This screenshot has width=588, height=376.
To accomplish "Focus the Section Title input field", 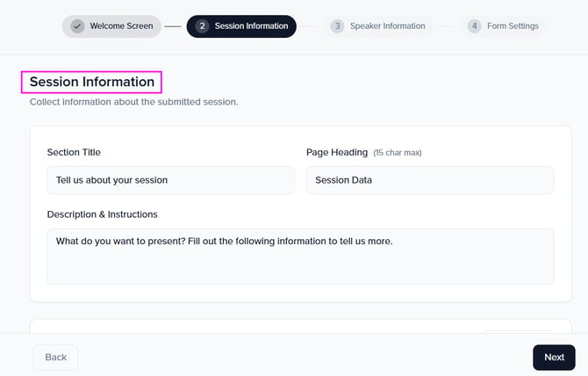I will (170, 180).
